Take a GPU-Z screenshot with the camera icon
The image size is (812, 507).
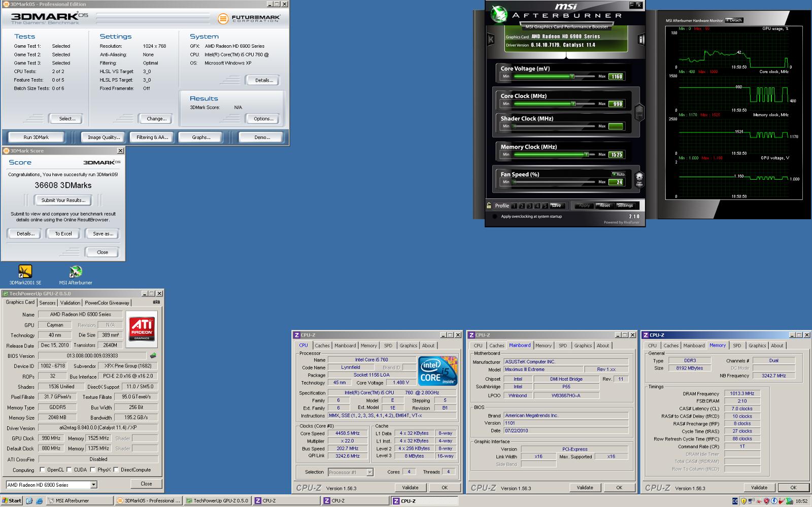[156, 302]
